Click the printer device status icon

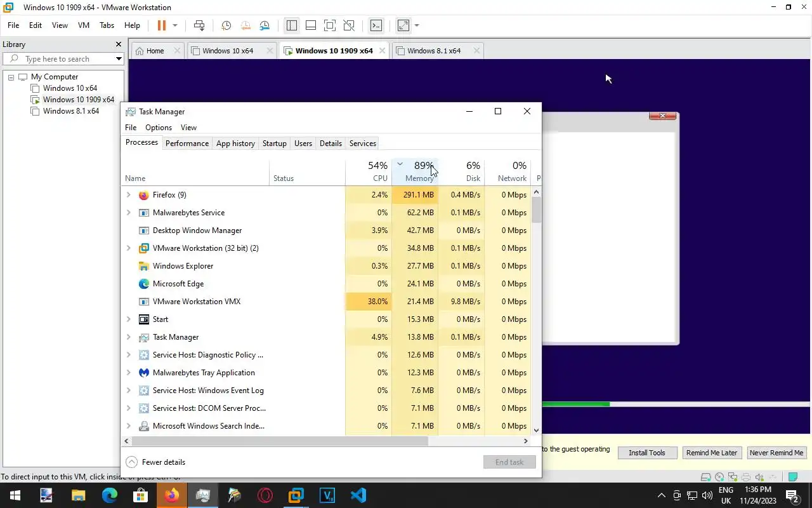pos(746,477)
